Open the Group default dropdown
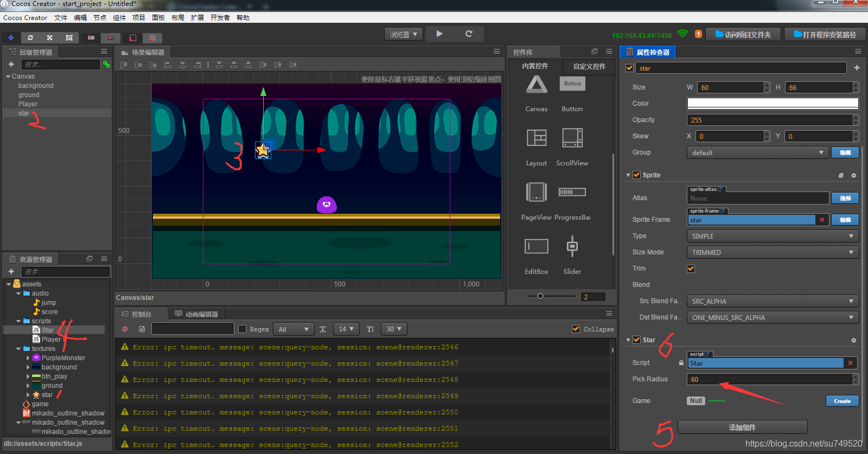This screenshot has height=454, width=868. [x=758, y=153]
